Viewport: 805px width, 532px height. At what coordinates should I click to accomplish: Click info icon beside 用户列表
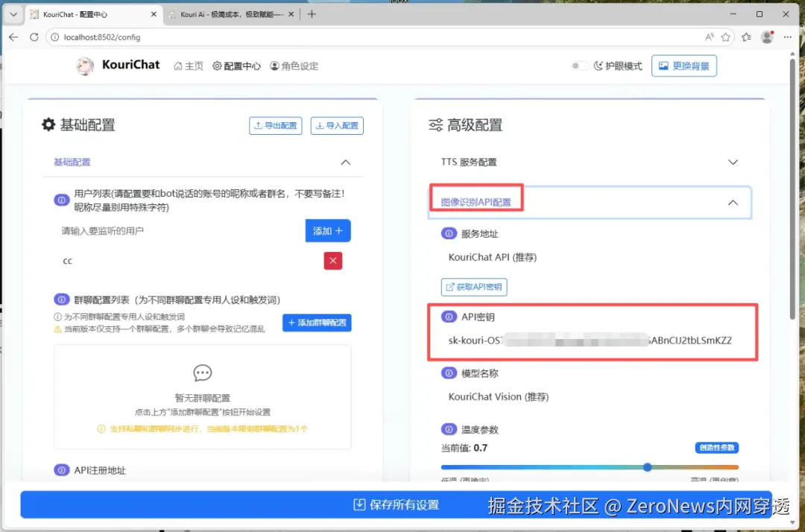(62, 200)
